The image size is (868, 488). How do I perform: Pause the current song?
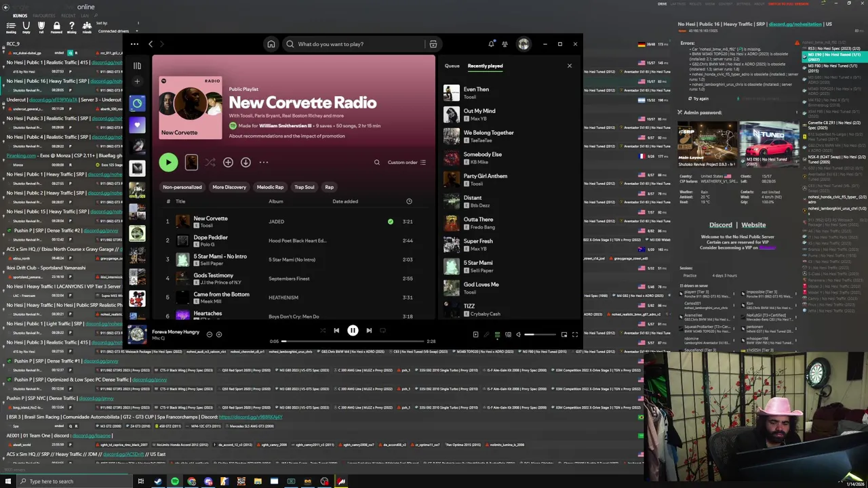click(353, 330)
